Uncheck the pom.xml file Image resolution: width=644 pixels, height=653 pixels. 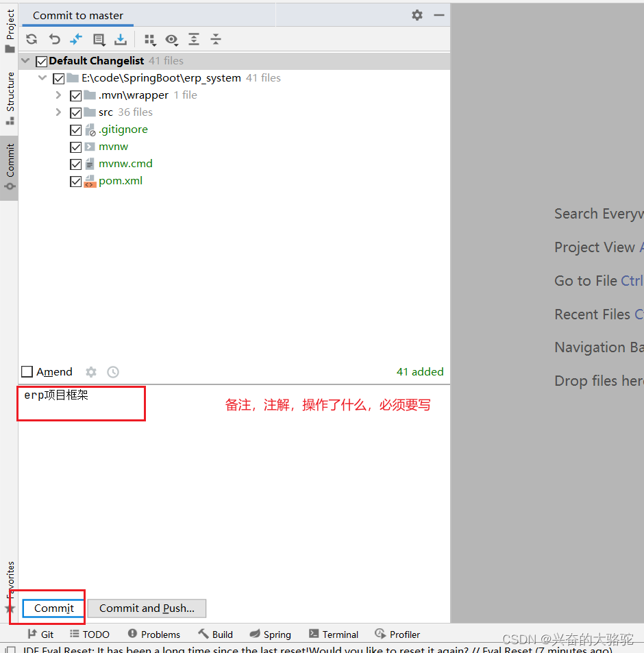tap(75, 181)
